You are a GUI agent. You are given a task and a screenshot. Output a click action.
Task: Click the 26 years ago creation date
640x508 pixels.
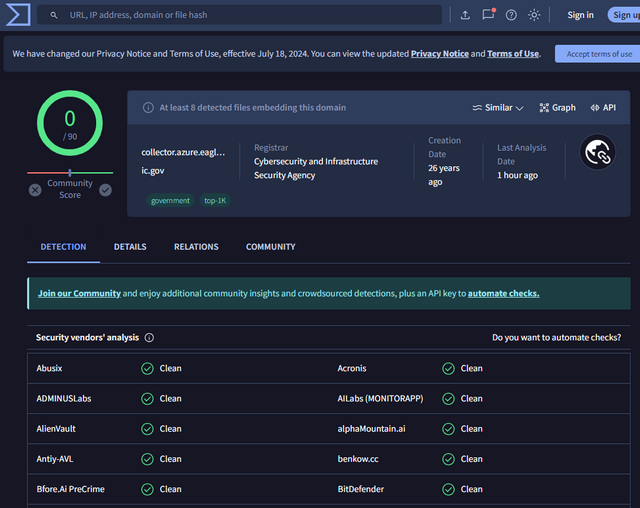point(444,175)
